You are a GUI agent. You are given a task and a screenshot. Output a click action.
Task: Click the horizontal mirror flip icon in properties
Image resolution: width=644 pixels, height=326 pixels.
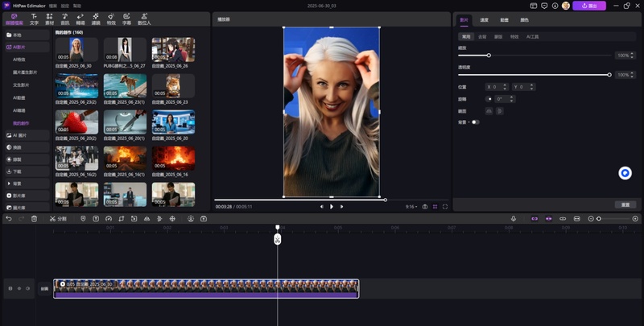[x=489, y=111]
